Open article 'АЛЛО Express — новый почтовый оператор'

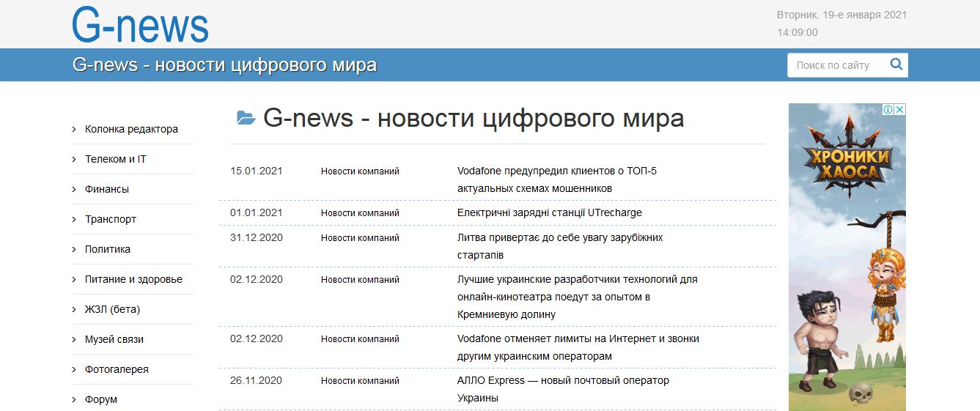(563, 389)
